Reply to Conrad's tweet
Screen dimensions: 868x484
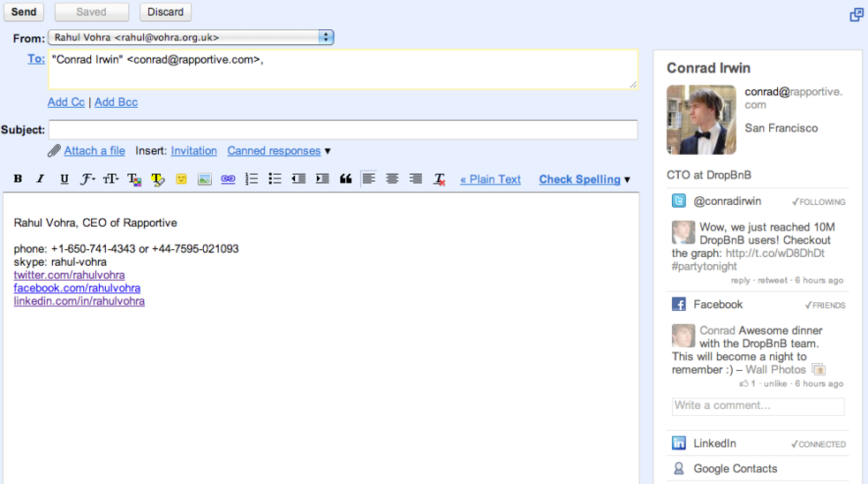[740, 280]
